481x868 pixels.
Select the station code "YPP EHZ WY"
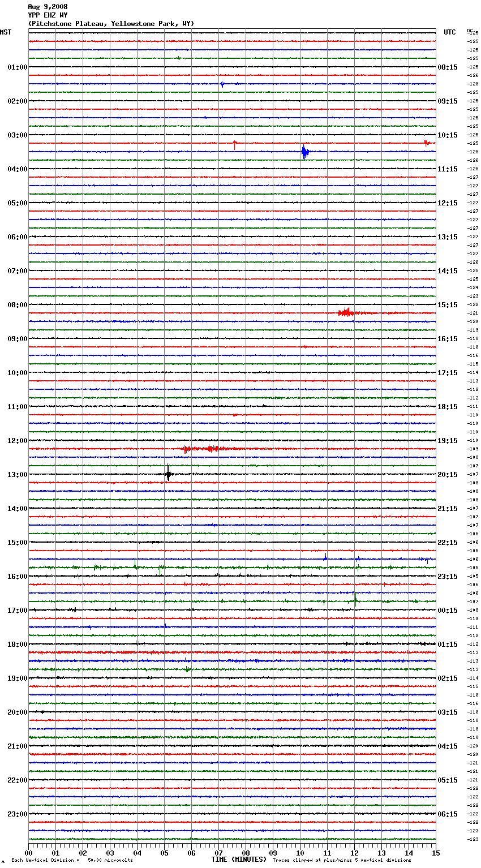(48, 15)
